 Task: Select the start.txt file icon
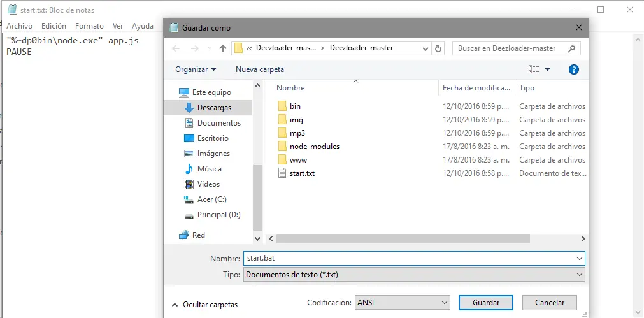click(282, 173)
